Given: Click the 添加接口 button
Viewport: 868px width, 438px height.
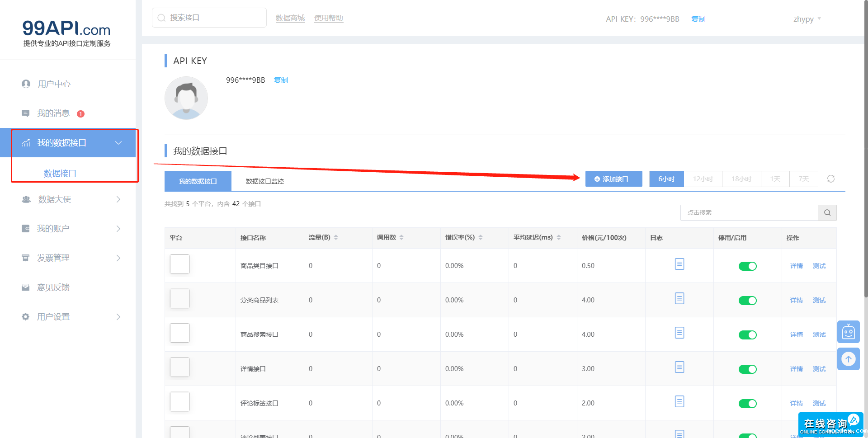Looking at the screenshot, I should pyautogui.click(x=613, y=179).
